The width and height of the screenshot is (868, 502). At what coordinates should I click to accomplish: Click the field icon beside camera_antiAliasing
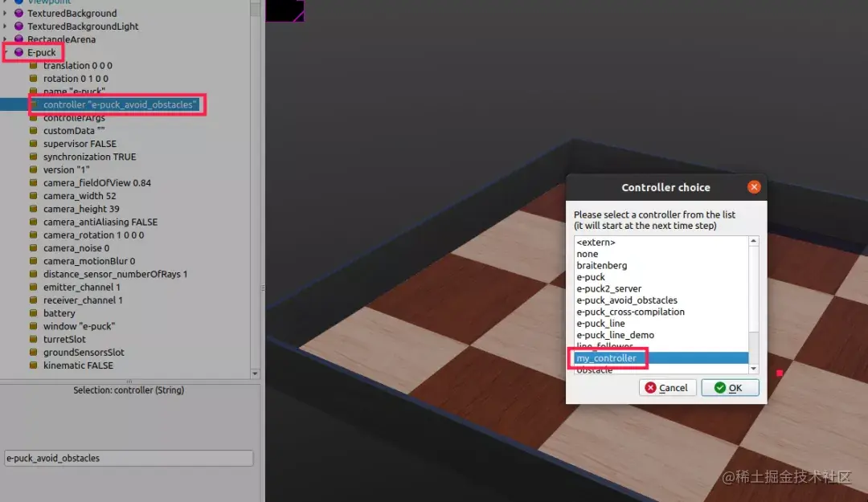point(33,222)
